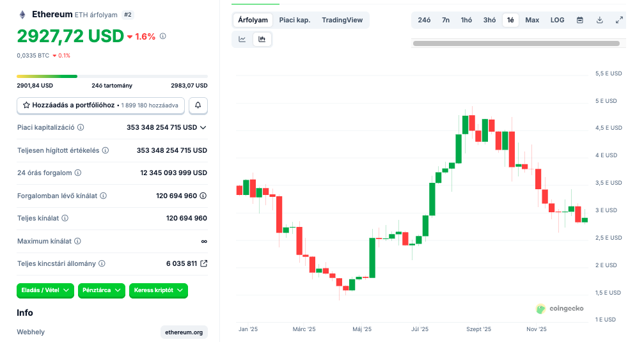644x342 pixels.
Task: Open external link icon beside 6 035 811
Action: point(203,263)
